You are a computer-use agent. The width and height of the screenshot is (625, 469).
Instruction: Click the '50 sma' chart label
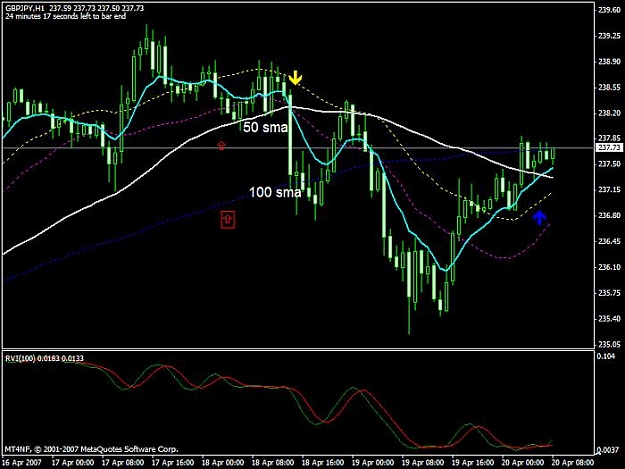click(x=265, y=128)
